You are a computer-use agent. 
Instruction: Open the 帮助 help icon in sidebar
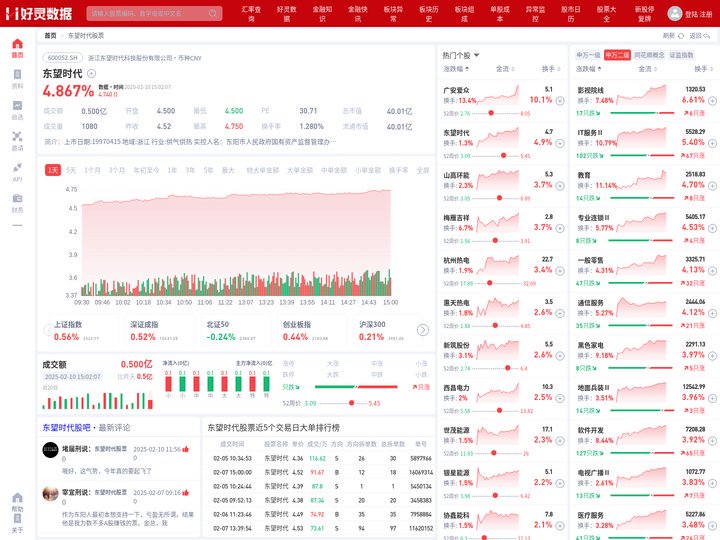(17, 498)
